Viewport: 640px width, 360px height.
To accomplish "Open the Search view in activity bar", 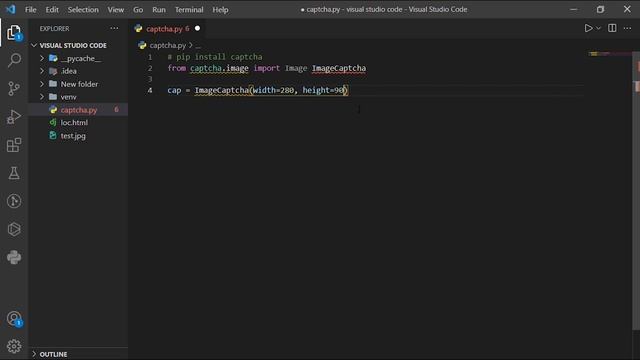I will click(x=14, y=60).
